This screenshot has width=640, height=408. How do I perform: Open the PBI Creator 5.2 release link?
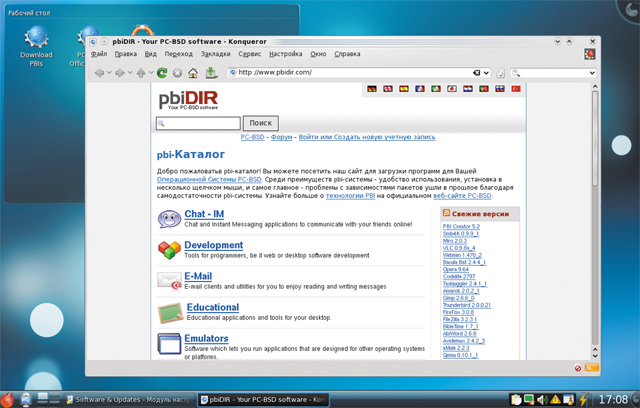click(x=461, y=226)
